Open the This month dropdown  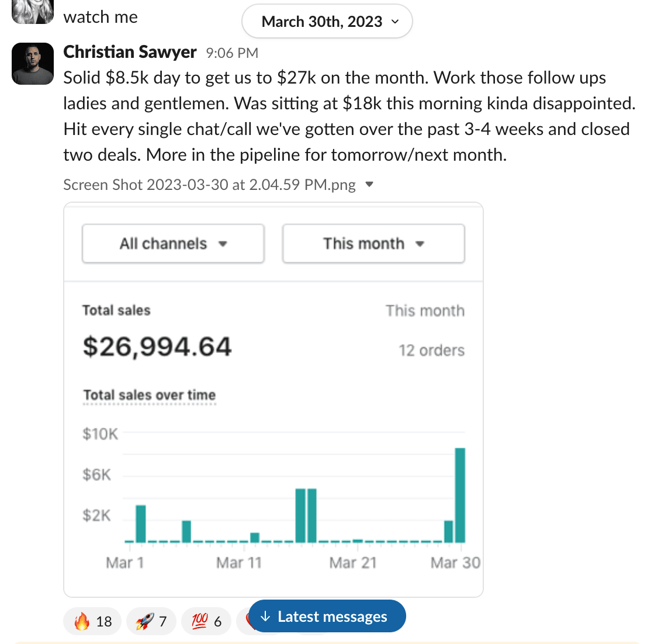click(373, 244)
